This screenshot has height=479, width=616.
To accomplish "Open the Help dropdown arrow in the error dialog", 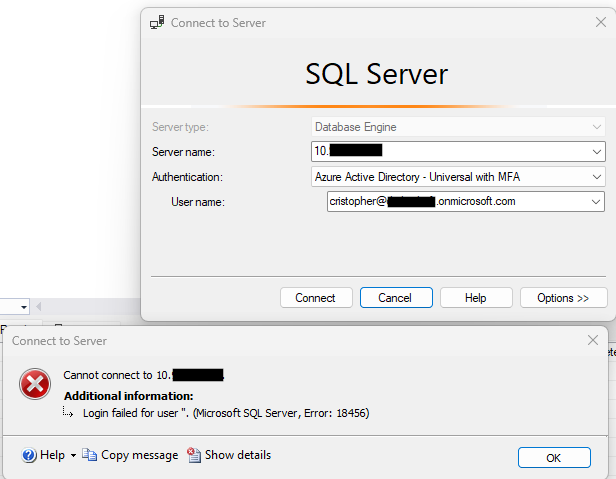I will point(73,456).
